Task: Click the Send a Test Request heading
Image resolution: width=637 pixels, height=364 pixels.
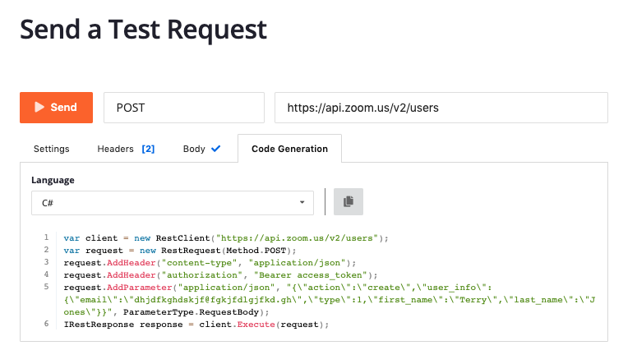Action: (x=143, y=30)
